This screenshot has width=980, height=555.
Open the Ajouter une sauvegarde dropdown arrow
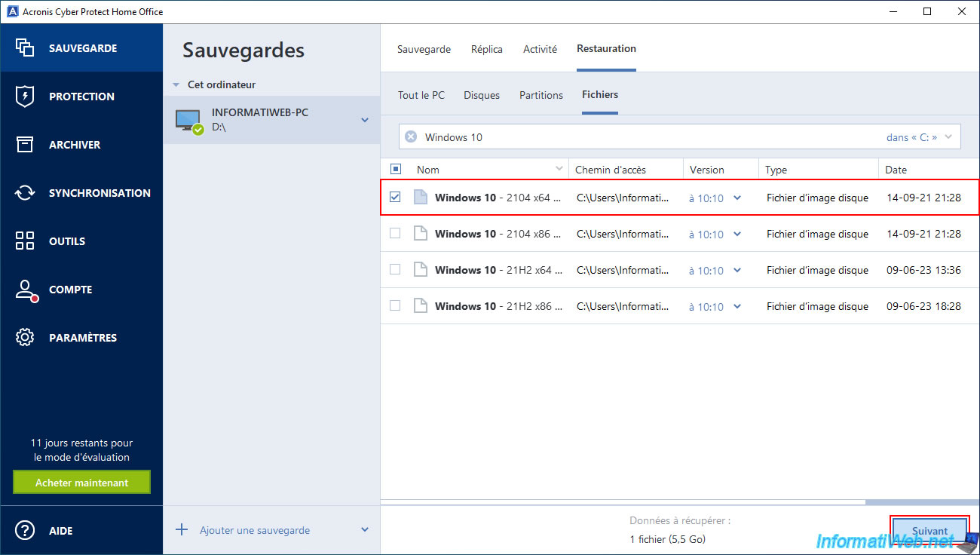coord(365,530)
